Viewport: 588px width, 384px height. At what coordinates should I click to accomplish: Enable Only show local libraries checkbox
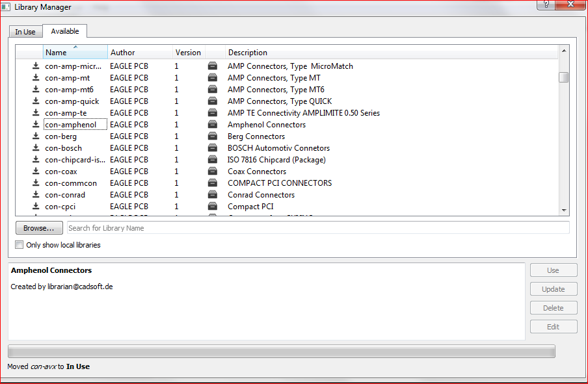(x=19, y=245)
